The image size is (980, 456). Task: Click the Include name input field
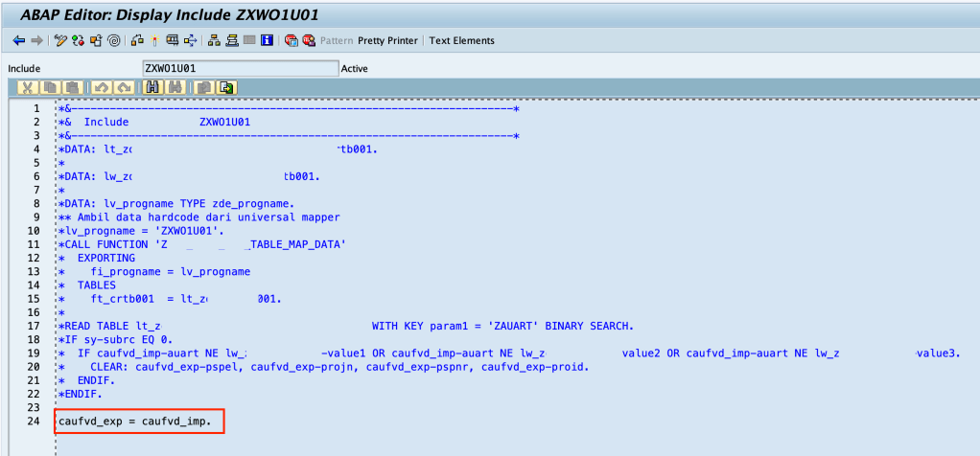pyautogui.click(x=239, y=69)
